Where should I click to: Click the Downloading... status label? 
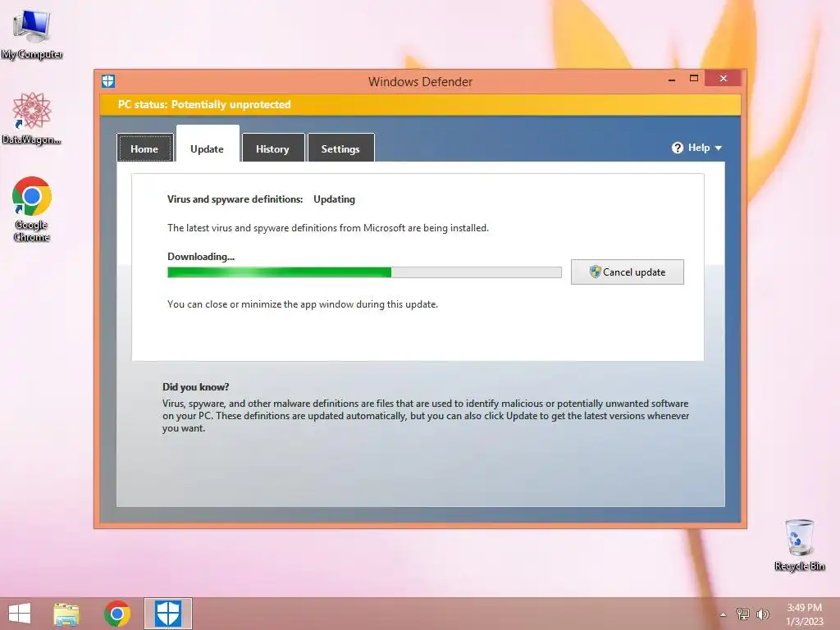click(201, 257)
